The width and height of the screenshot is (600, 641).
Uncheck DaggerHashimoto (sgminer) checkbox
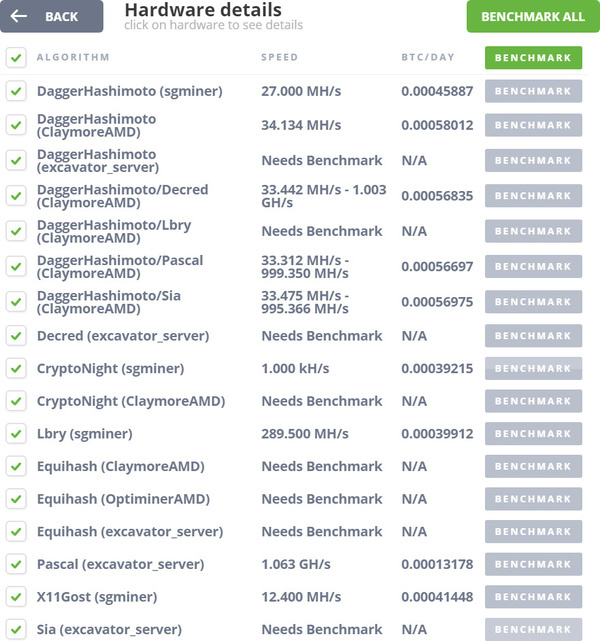pos(15,91)
